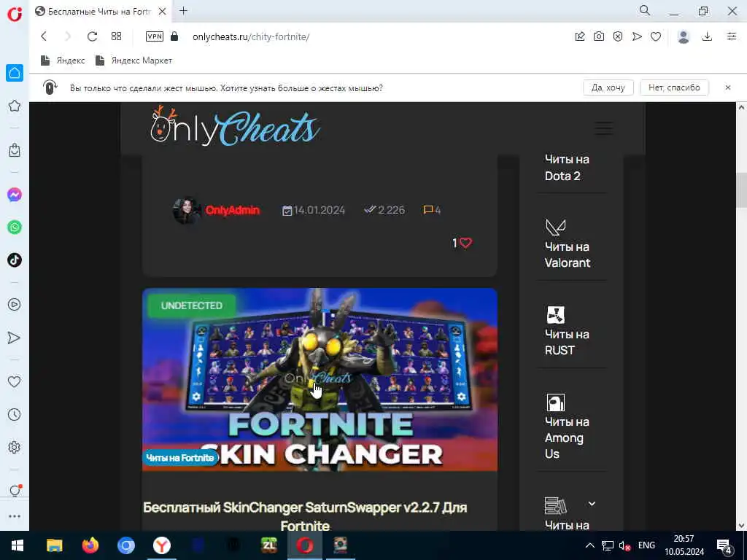747x560 pixels.
Task: Open the hamburger menu on the site
Action: [x=604, y=128]
